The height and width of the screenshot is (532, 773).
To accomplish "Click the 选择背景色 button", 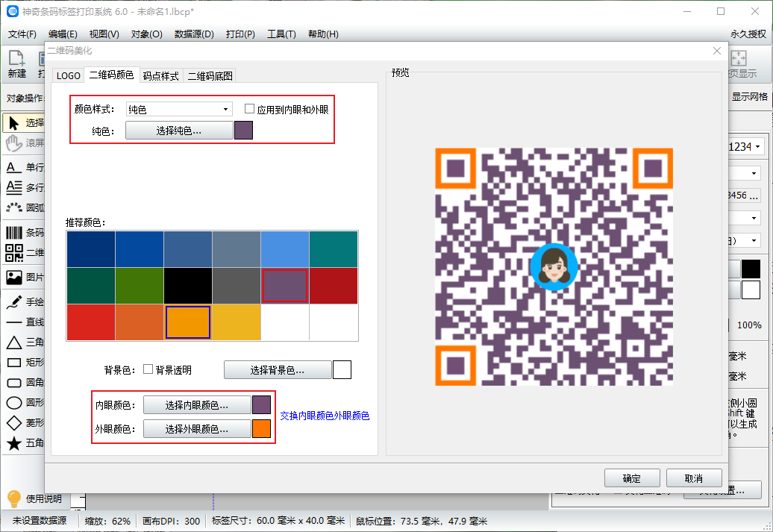I will tap(278, 370).
